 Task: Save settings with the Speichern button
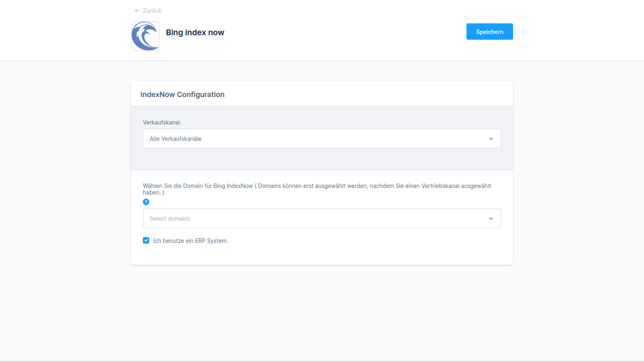(x=489, y=32)
